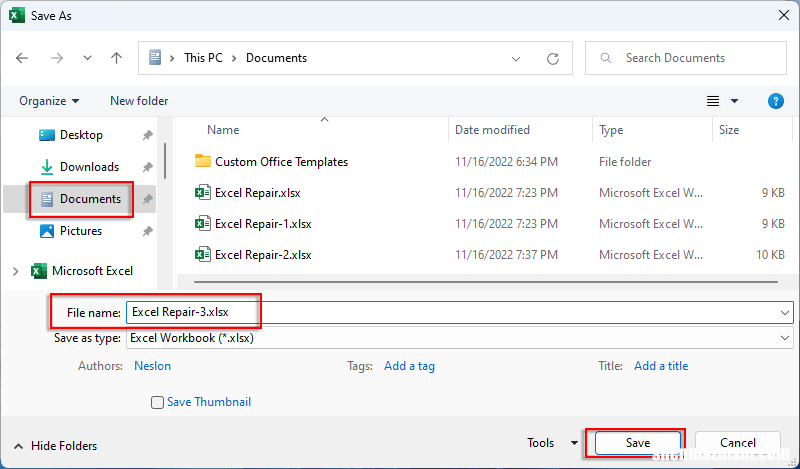Open address bar previous locations dropdown

516,59
